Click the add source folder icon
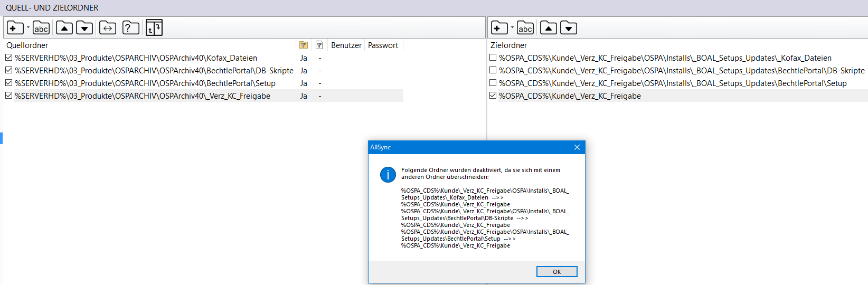 [15, 28]
